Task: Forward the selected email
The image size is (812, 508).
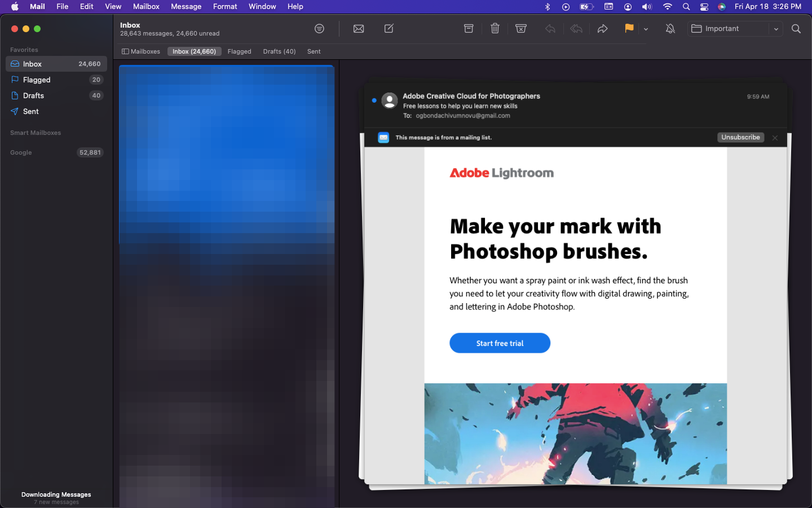Action: coord(602,29)
